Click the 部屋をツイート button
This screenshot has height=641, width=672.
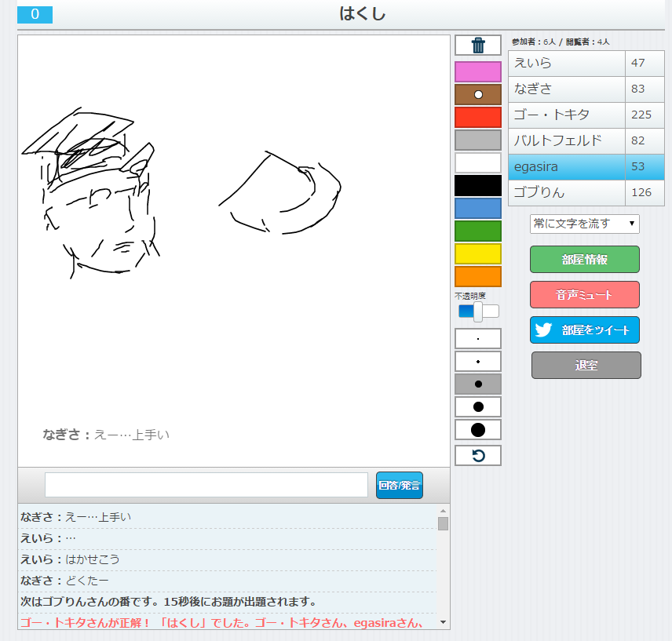pos(585,330)
